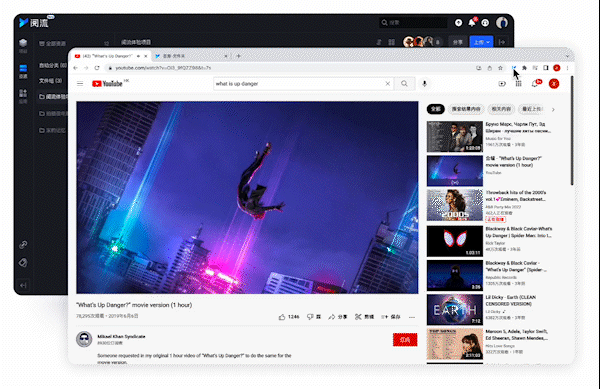The height and width of the screenshot is (389, 600).
Task: Click the YouTube logo
Action: (x=107, y=83)
